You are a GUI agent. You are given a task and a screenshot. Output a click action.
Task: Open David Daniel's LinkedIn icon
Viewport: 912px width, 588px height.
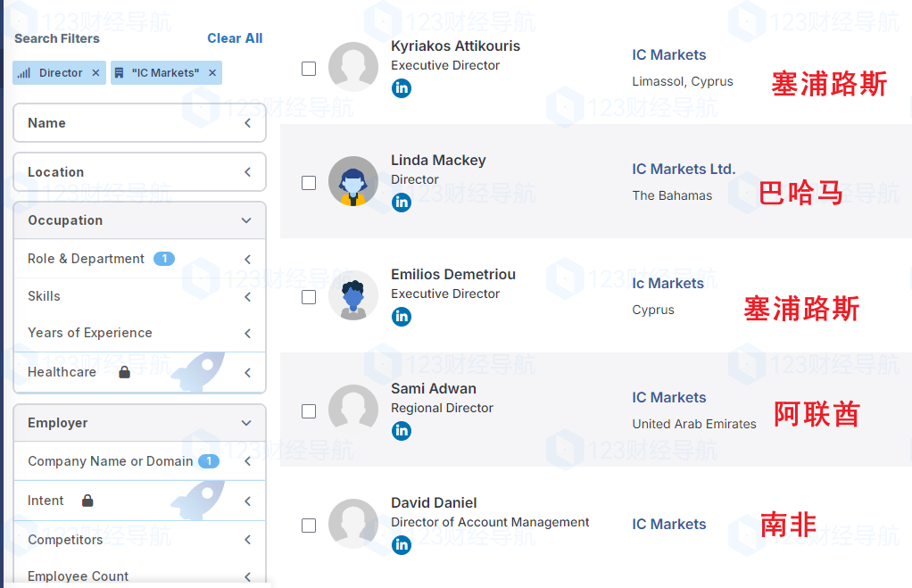coord(402,545)
